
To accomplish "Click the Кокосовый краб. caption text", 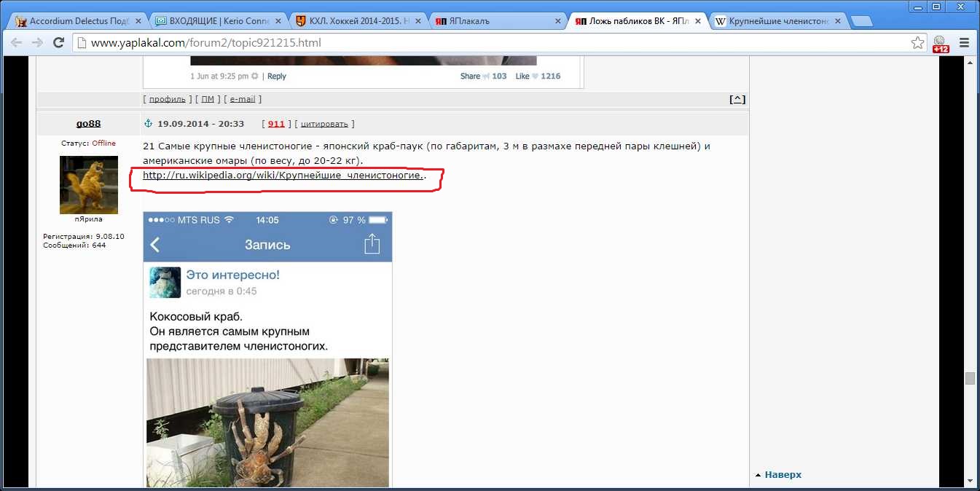I will click(196, 317).
